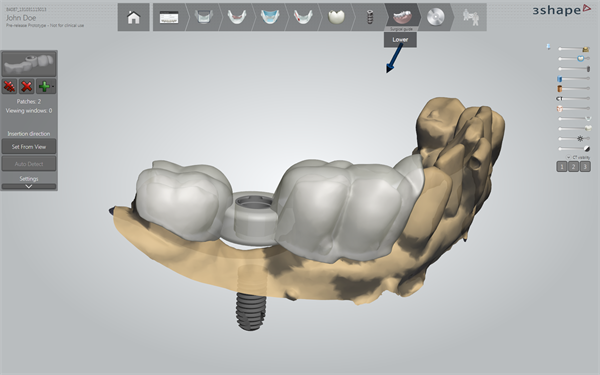Open the implant screw planning step
The height and width of the screenshot is (375, 600).
pos(369,17)
